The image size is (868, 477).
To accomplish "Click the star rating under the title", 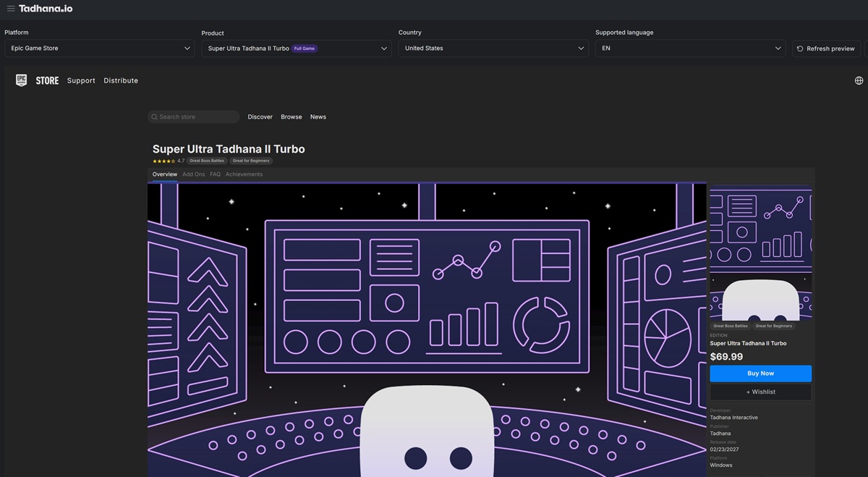I will coord(163,161).
